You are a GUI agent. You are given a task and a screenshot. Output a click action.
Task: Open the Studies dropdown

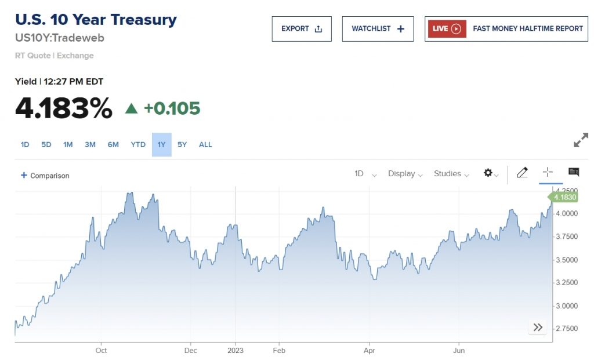click(x=451, y=174)
